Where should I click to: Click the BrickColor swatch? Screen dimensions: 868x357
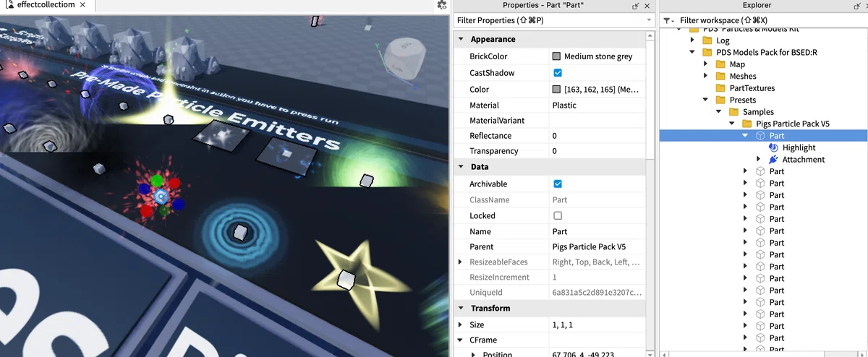556,56
